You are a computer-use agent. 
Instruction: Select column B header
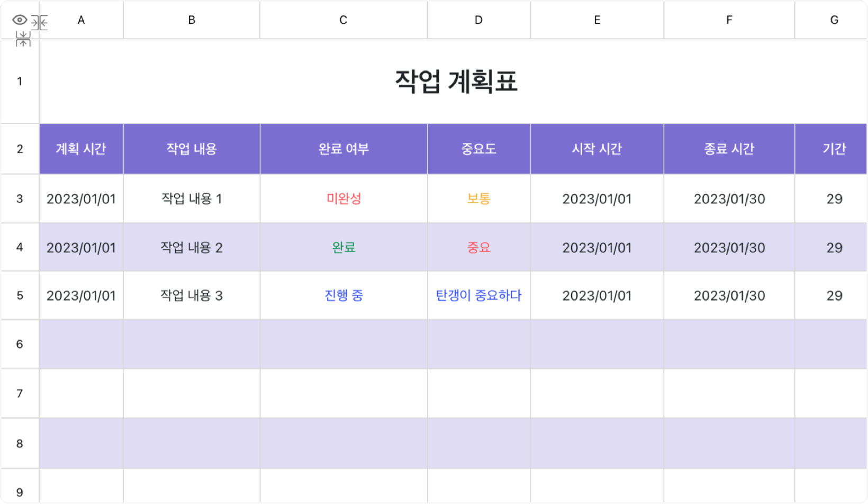click(x=192, y=20)
